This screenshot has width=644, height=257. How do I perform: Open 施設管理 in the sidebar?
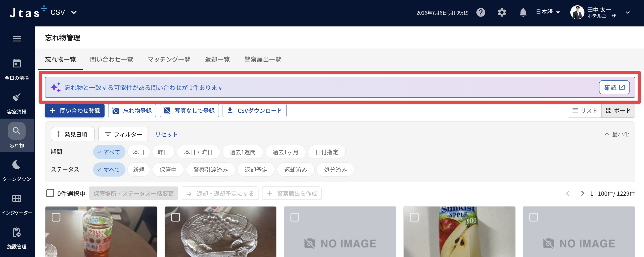[17, 238]
